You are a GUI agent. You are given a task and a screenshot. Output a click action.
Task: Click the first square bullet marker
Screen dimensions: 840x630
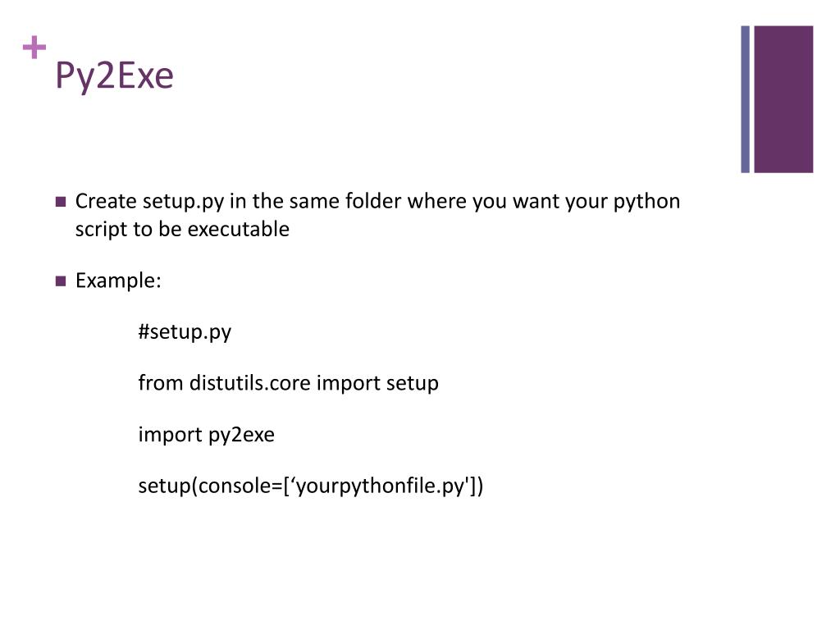click(61, 202)
